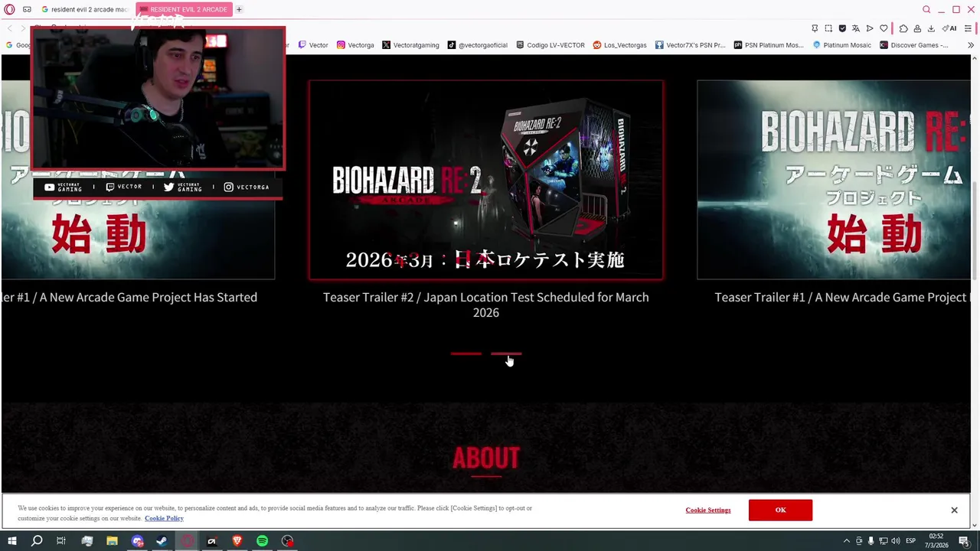Open the Opera main menu logo
Image resolution: width=980 pixels, height=551 pixels.
pyautogui.click(x=11, y=9)
